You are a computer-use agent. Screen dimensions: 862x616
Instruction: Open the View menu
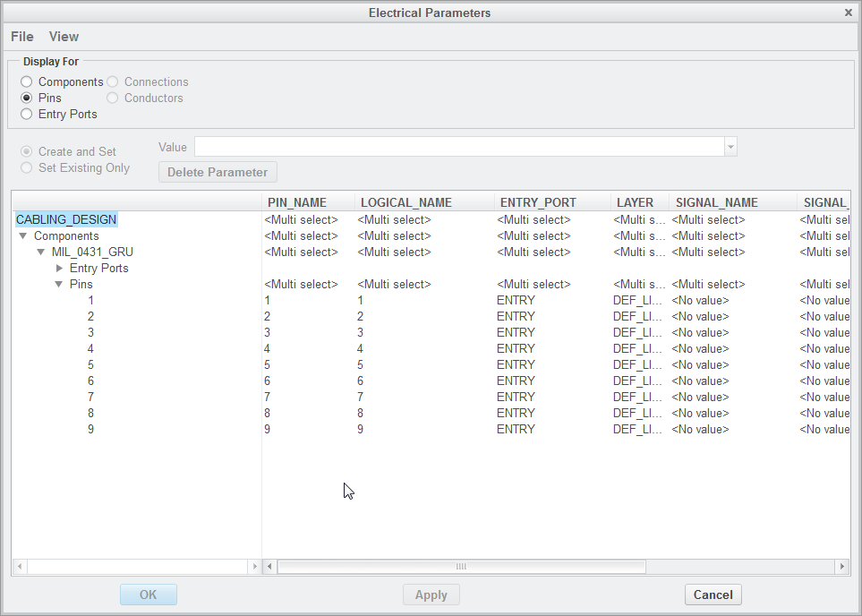(x=64, y=37)
